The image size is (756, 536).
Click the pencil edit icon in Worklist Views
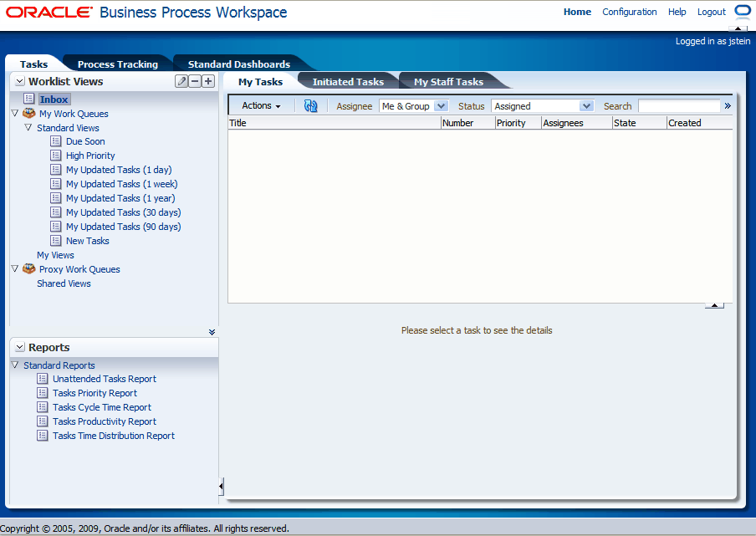[x=181, y=81]
